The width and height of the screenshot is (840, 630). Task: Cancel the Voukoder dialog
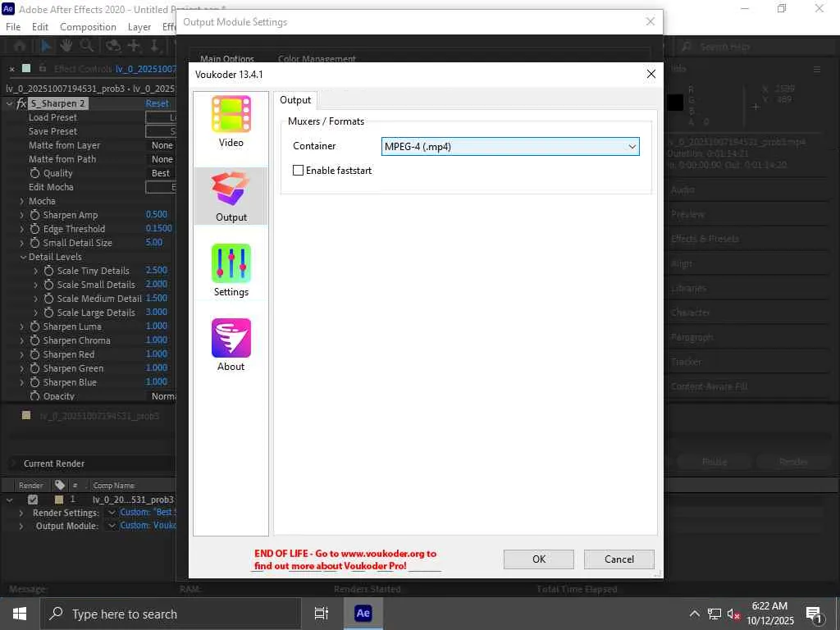pos(619,559)
